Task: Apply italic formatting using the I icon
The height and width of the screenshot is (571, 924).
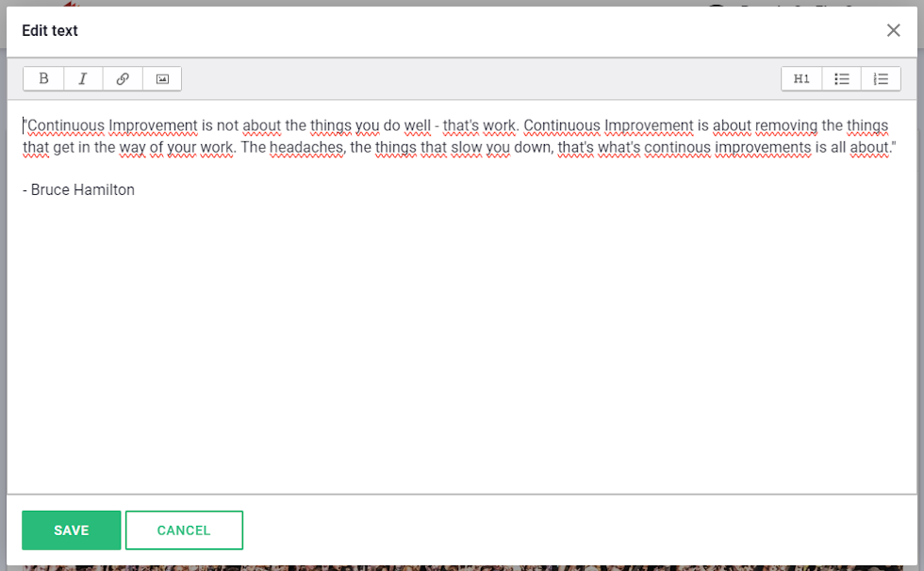Action: click(x=83, y=79)
